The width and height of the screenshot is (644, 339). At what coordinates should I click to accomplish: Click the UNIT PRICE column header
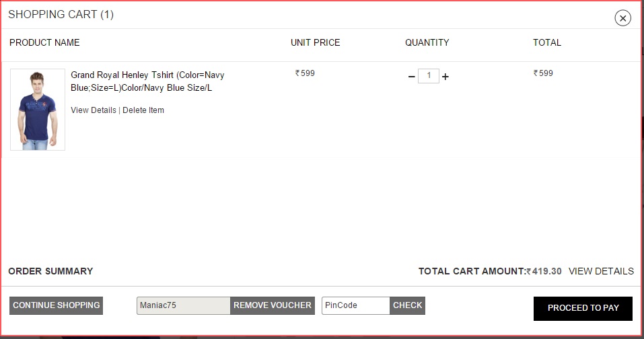tap(315, 42)
